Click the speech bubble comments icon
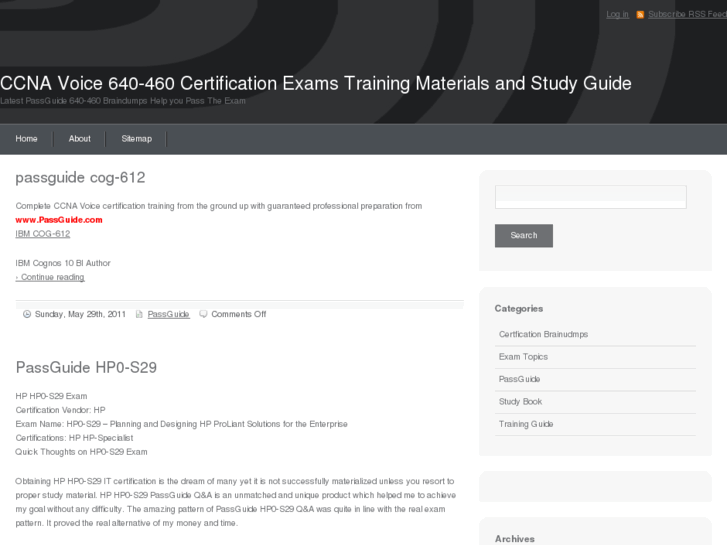This screenshot has height=545, width=727. click(203, 314)
